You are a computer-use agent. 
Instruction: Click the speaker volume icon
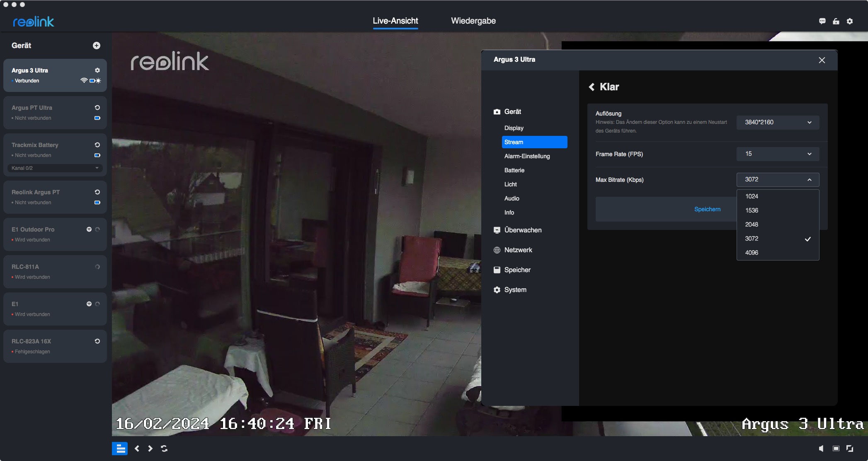pos(821,449)
